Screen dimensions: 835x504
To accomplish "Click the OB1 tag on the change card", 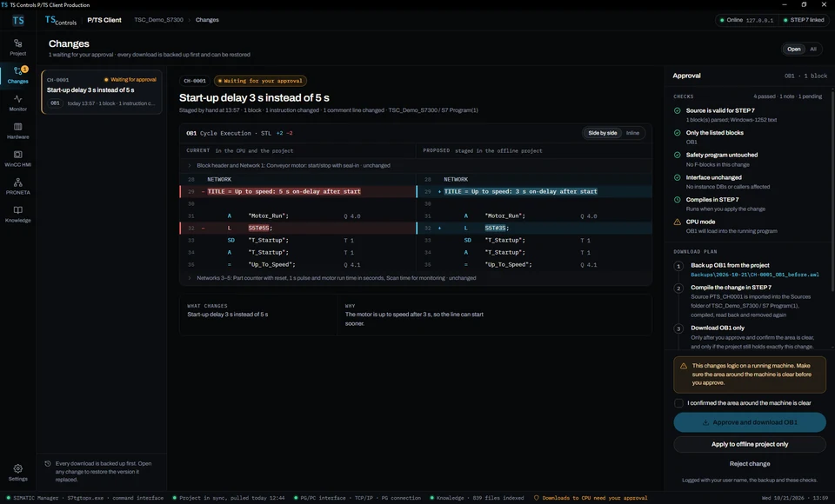I will 56,103.
